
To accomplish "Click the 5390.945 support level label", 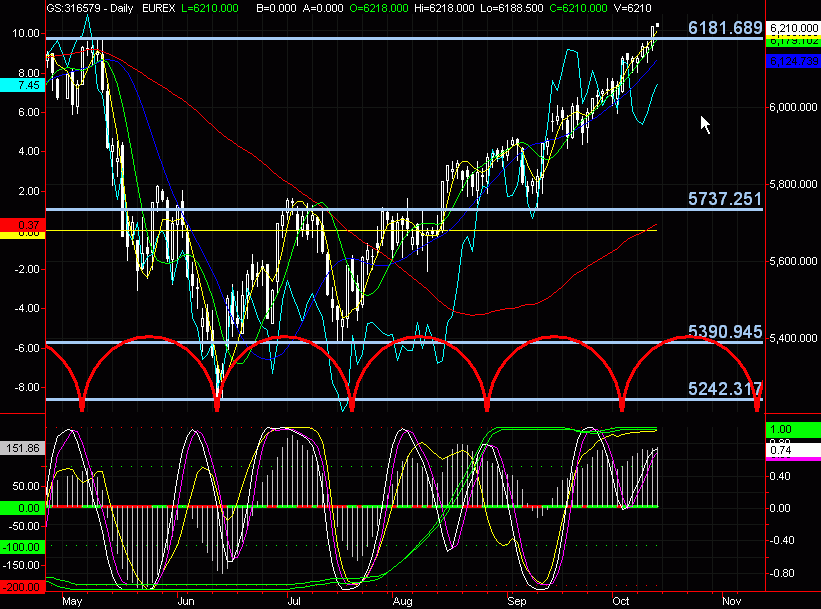I will coord(725,332).
